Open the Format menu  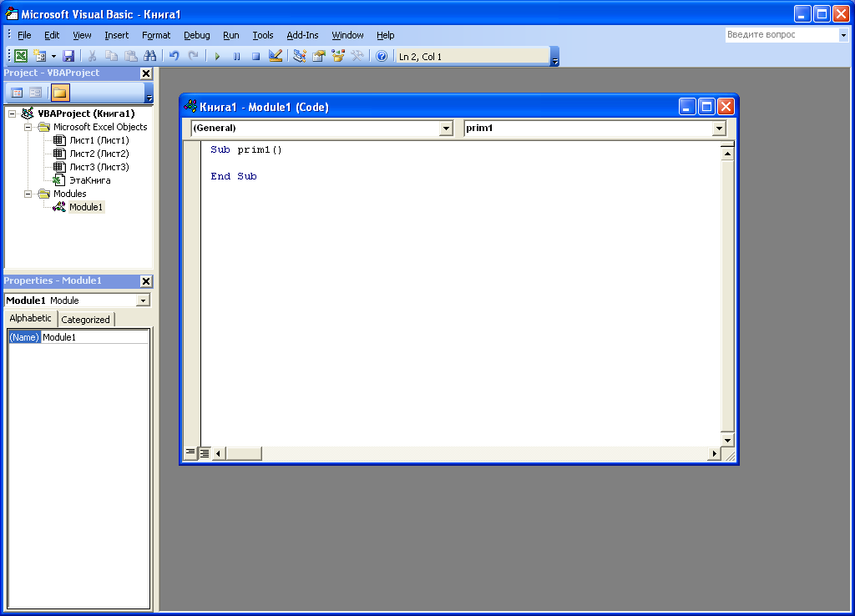pyautogui.click(x=156, y=35)
